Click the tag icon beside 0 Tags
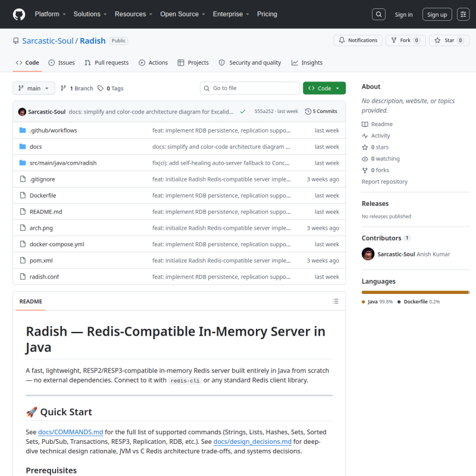 [101, 88]
